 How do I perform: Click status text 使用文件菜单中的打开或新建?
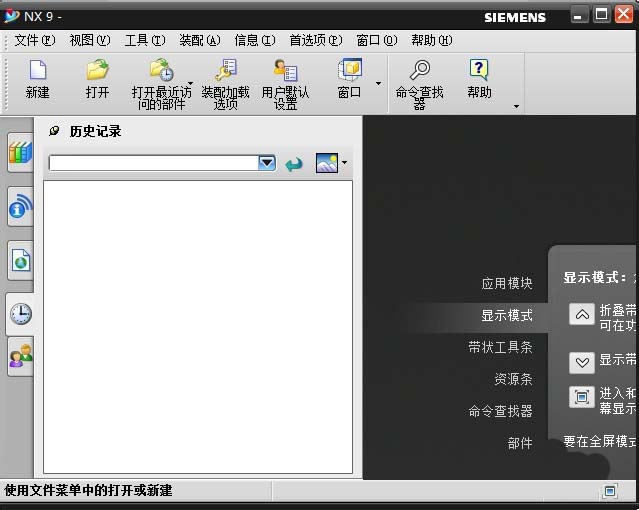click(x=88, y=490)
